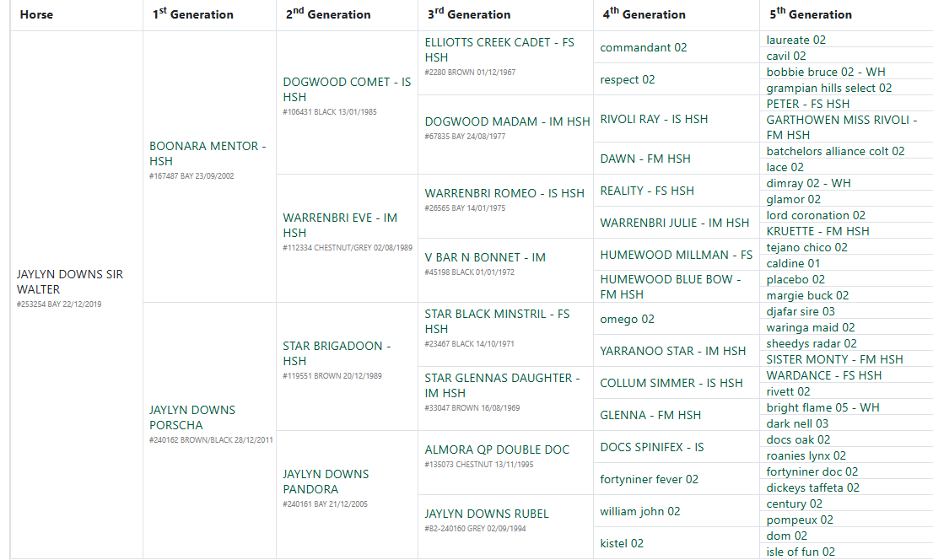Open RIVOLI RAY - IS HSH
This screenshot has width=933, height=560.
click(653, 119)
